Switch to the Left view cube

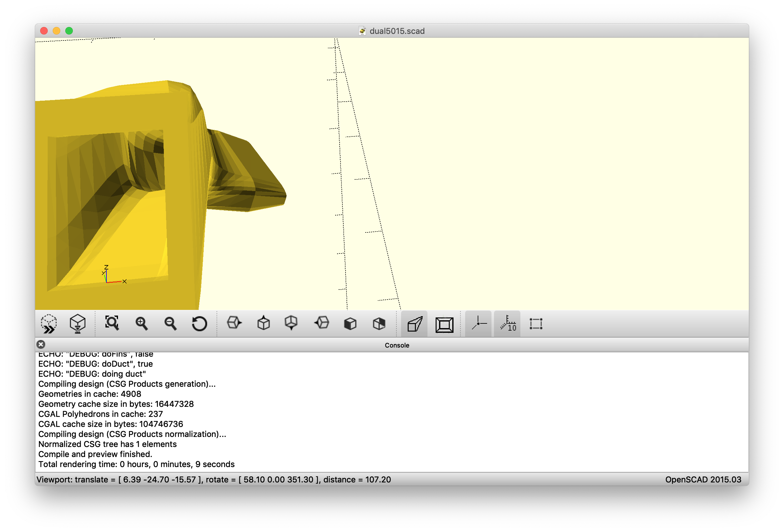click(x=322, y=323)
